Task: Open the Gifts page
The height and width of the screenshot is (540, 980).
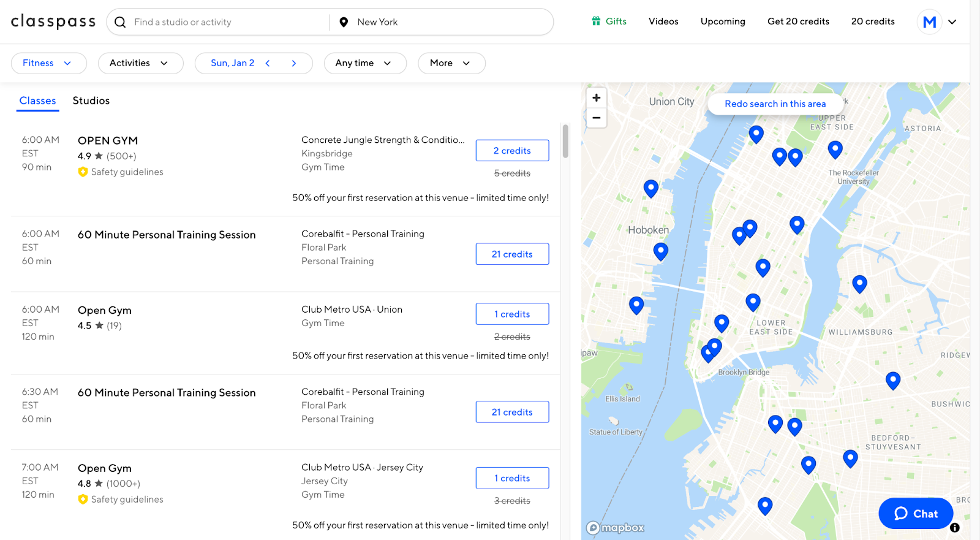Action: [609, 21]
